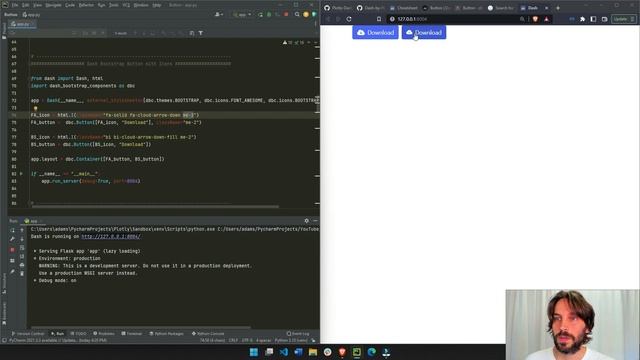This screenshot has height=360, width=640.
Task: Open the Run tool window tab
Action: click(58, 333)
